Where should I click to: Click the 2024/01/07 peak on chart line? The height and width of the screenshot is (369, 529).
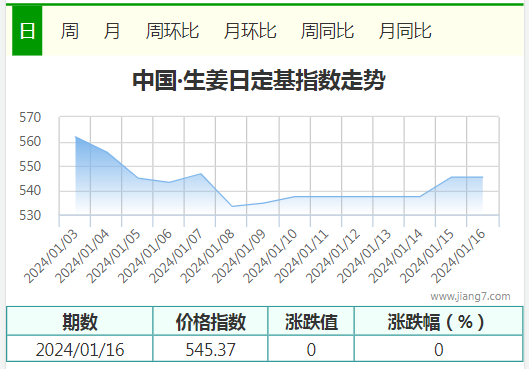click(201, 174)
